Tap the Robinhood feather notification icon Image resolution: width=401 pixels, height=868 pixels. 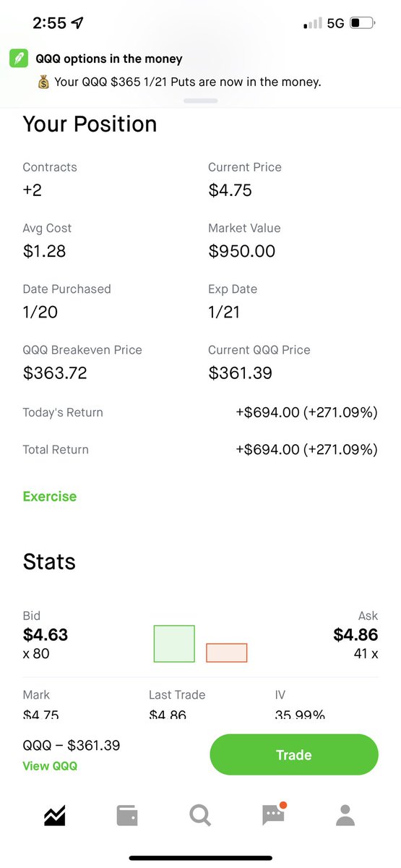18,59
